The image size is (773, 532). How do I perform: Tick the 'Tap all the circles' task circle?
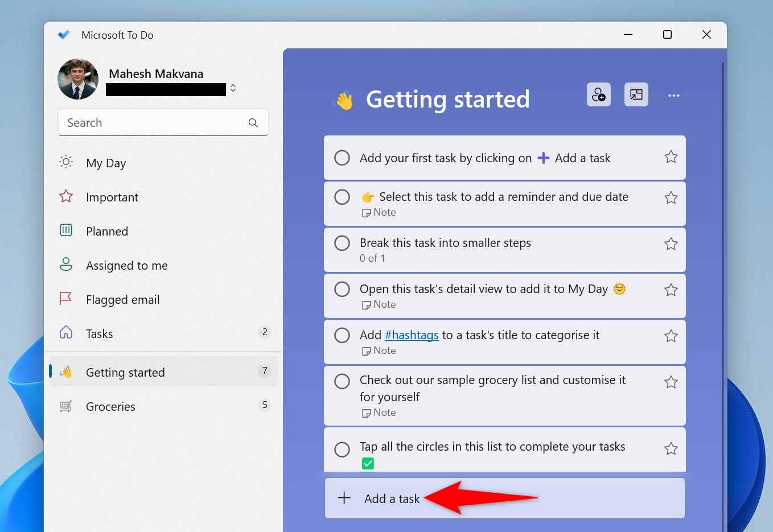pos(342,449)
